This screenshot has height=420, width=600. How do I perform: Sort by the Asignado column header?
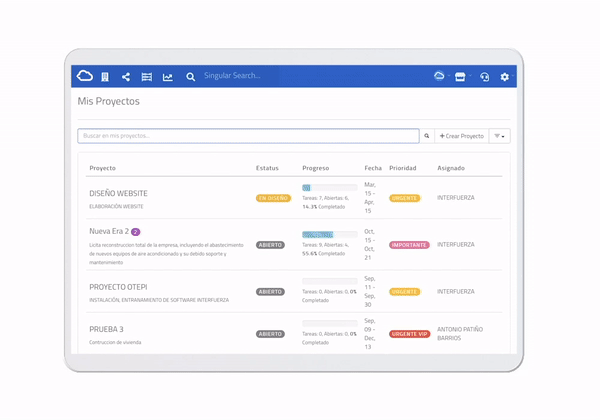click(x=451, y=168)
